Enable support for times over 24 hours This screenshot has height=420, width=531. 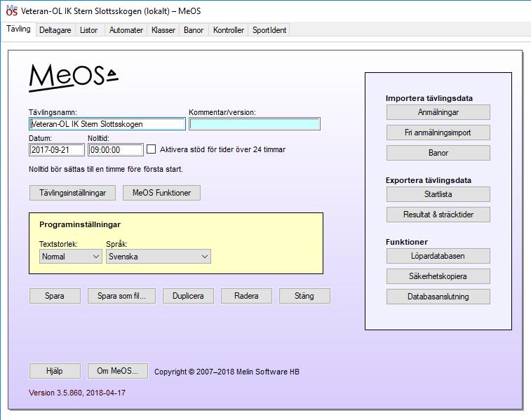[151, 149]
